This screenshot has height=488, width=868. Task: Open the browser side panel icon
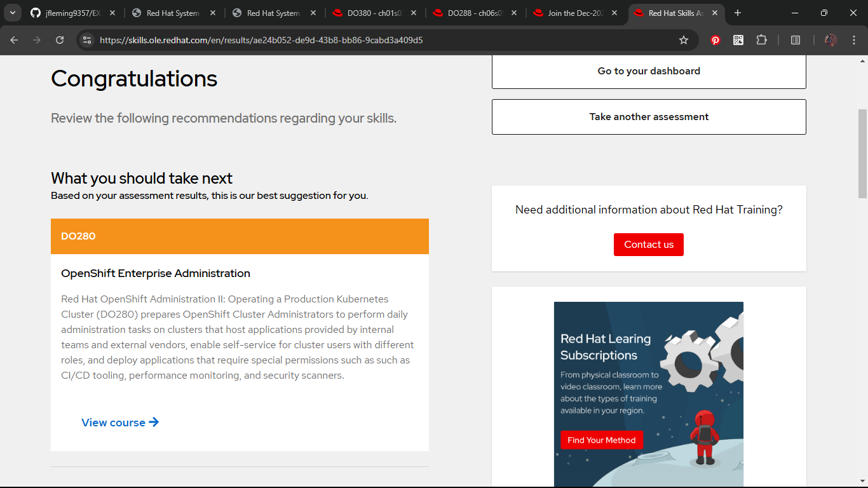tap(795, 39)
